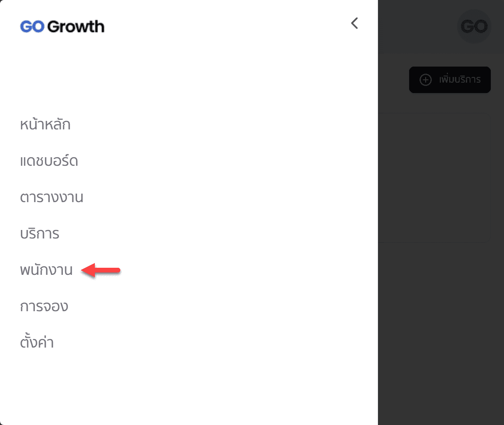Screen dimensions: 504x425
Task: Click blank sidebar space below ตั้งค่า
Action: 189,387
